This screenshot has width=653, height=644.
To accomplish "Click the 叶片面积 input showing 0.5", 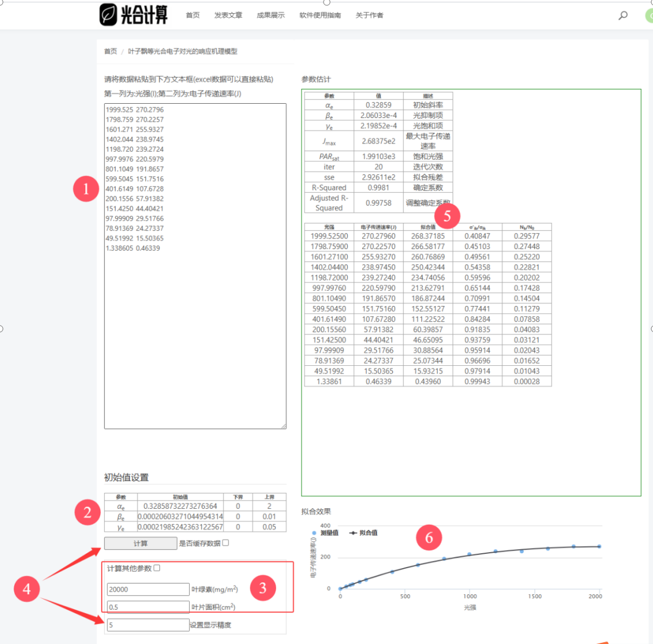I will pos(148,607).
